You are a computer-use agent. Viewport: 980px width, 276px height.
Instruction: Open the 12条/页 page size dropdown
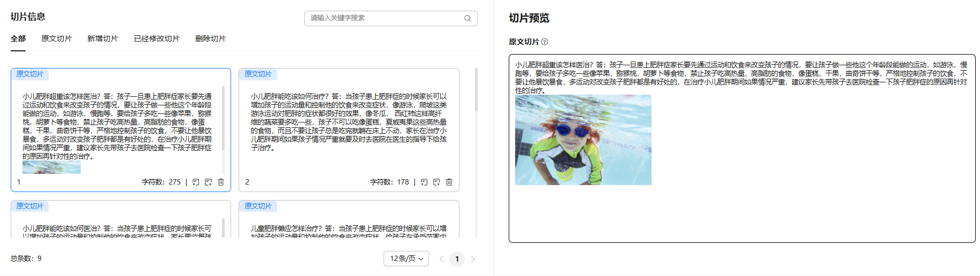coord(406,259)
